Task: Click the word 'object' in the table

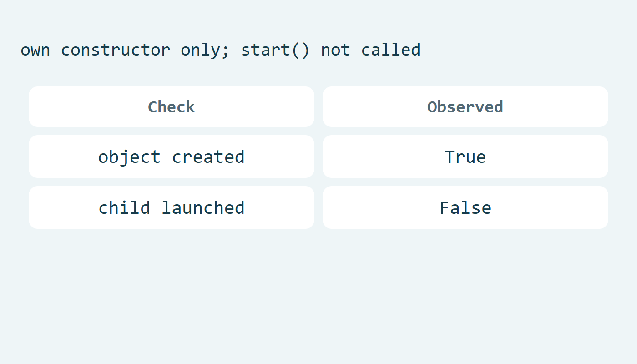Action: pos(130,157)
